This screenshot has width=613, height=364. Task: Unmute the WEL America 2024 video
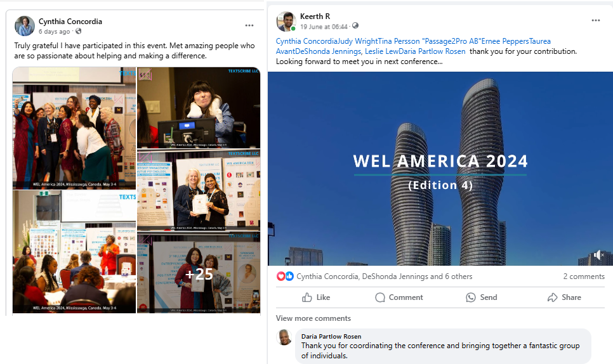(598, 255)
